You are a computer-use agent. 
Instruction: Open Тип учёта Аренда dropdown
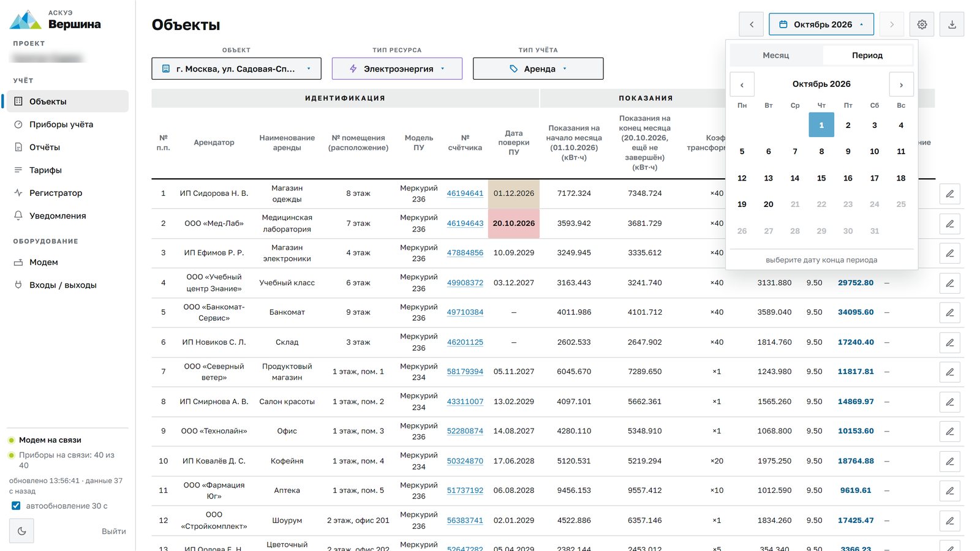(538, 69)
